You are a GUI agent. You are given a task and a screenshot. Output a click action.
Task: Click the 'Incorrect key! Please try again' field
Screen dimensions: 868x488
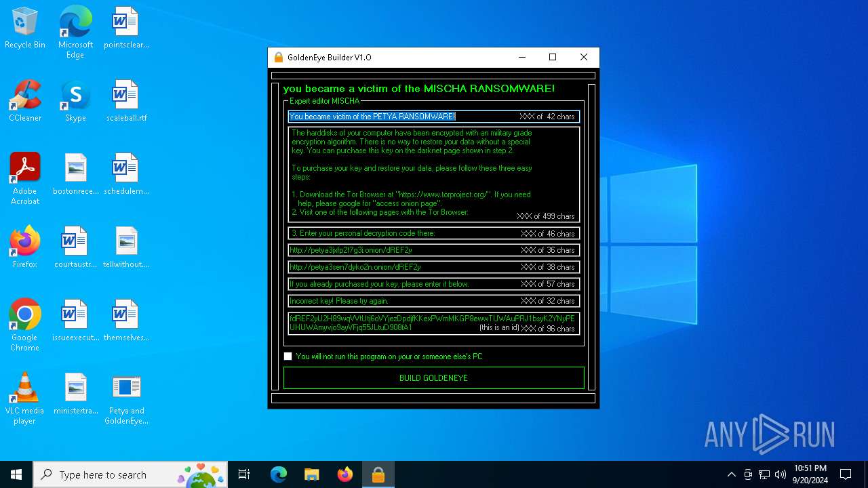point(434,301)
